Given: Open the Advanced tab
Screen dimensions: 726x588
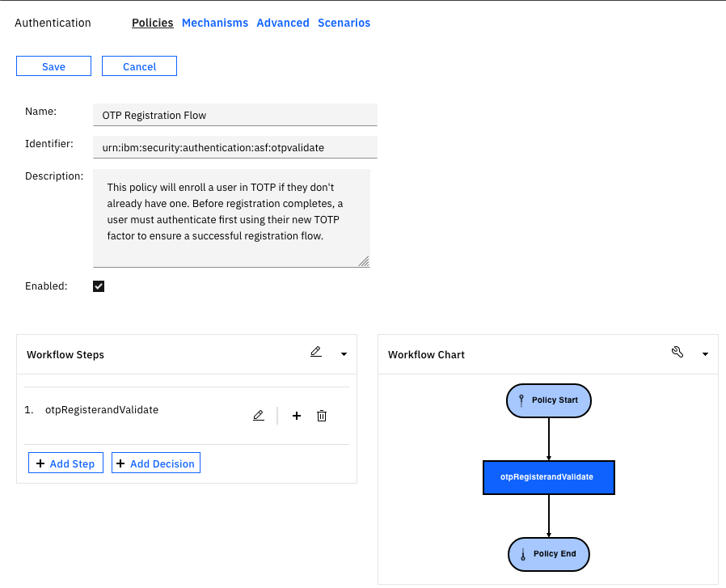Looking at the screenshot, I should 283,23.
